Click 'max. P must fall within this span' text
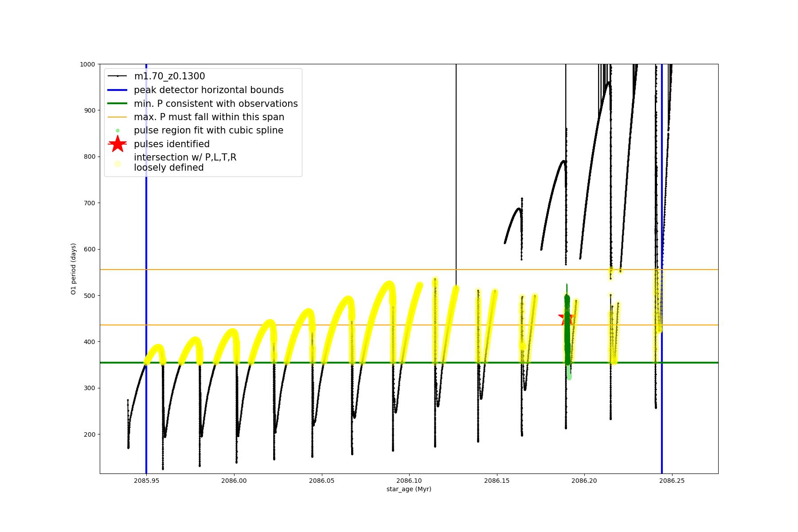This screenshot has height=532, width=798. (209, 117)
